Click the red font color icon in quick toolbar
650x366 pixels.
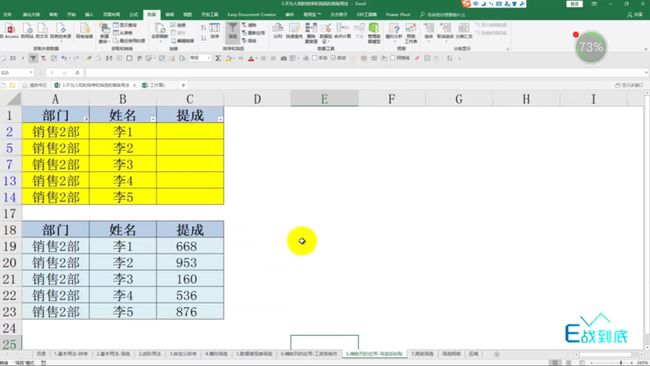(x=251, y=58)
